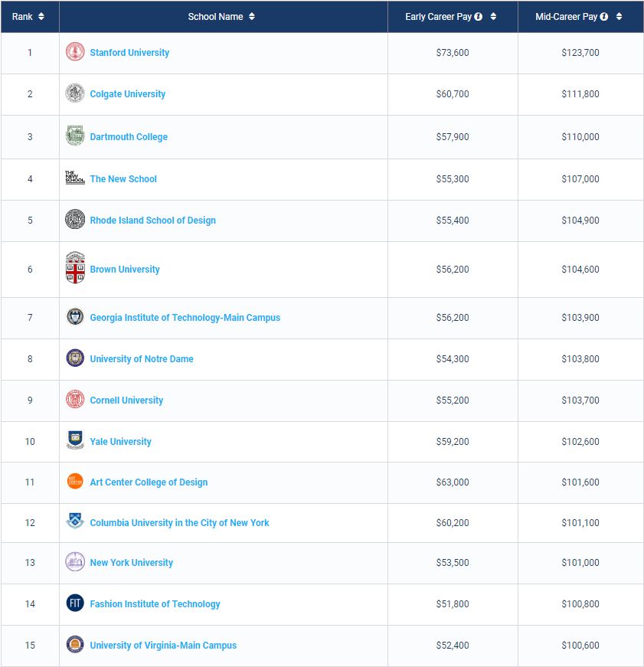The image size is (644, 667).
Task: Open the University of Notre Dame link
Action: pos(142,359)
